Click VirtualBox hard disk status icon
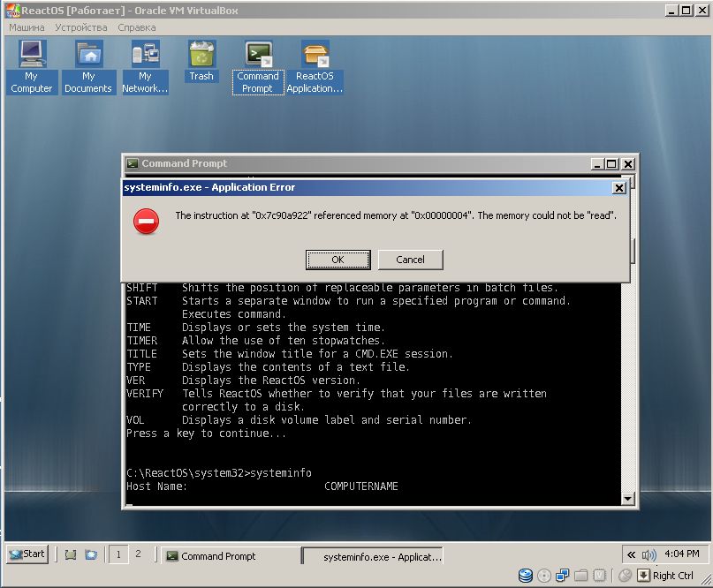Image resolution: width=713 pixels, height=588 pixels. 526,576
